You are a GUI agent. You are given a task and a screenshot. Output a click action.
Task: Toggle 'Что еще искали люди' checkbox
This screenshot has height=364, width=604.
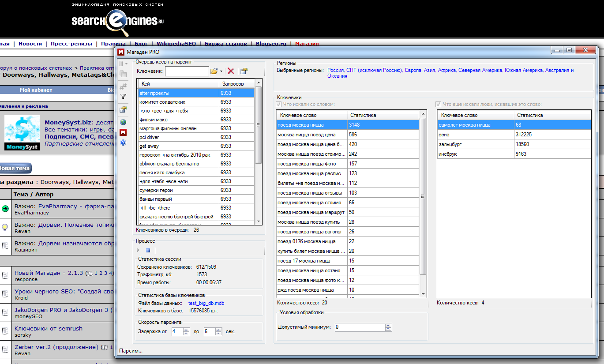click(x=438, y=104)
